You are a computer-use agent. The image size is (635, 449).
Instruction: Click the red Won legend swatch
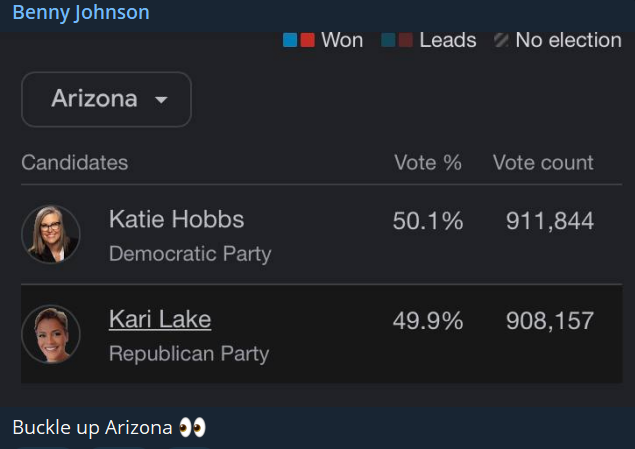[307, 41]
